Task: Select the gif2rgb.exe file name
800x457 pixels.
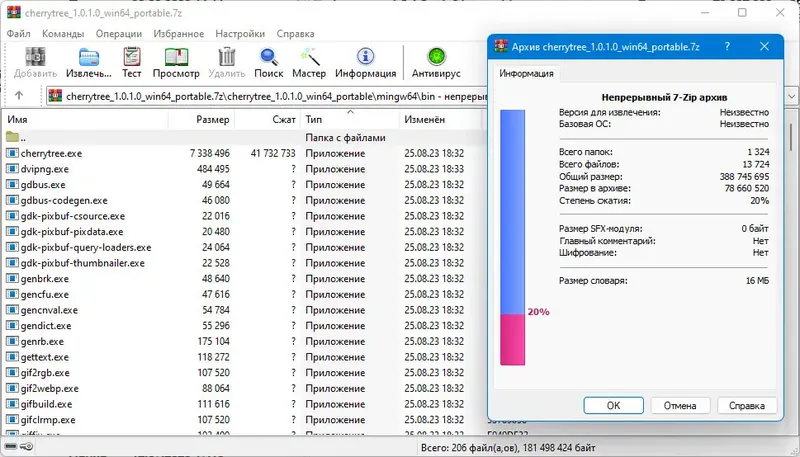Action: [x=45, y=373]
